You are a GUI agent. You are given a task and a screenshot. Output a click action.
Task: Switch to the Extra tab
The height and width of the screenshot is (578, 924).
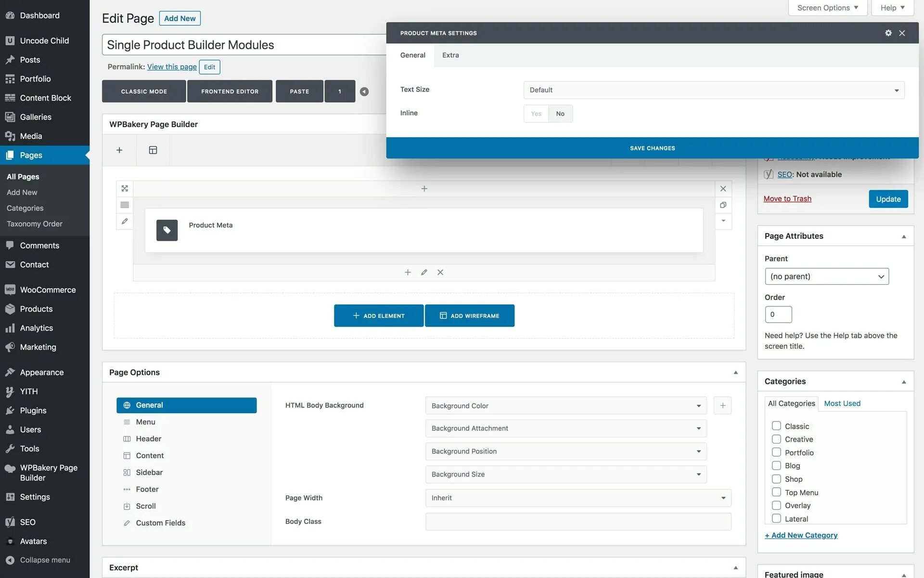point(450,55)
